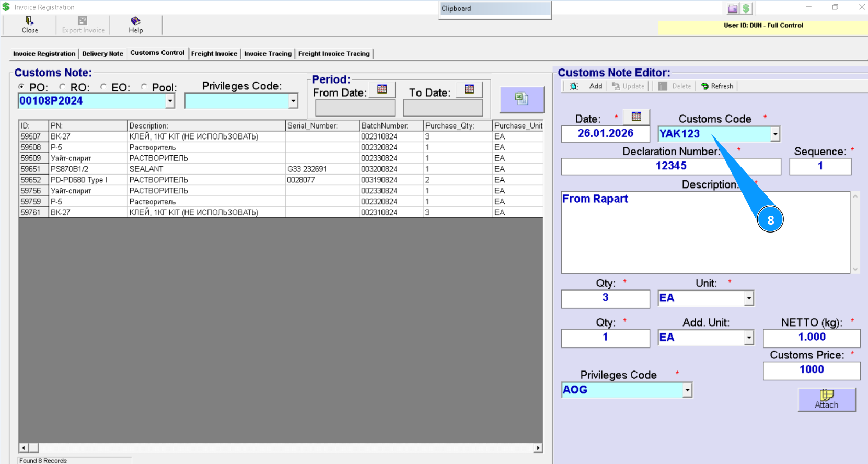
Task: Click the NETTO (kg) field
Action: [812, 338]
